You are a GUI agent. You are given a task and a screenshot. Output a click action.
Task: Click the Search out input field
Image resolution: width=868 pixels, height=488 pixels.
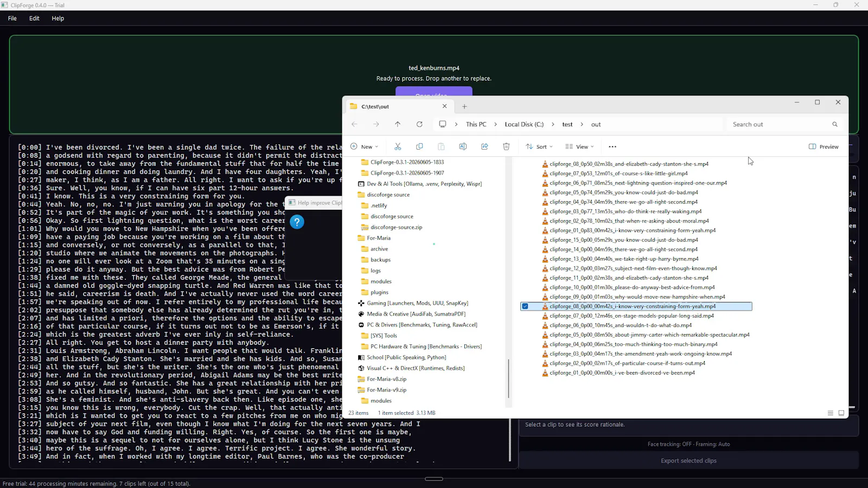pyautogui.click(x=779, y=124)
